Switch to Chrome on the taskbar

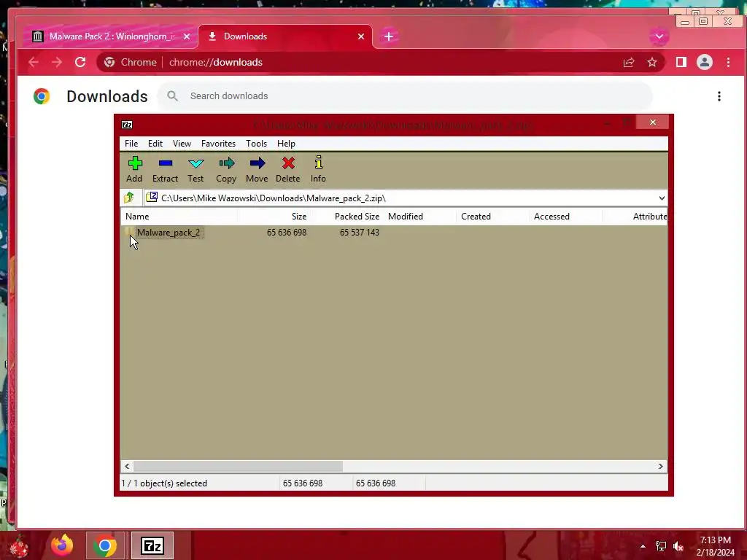tap(105, 545)
